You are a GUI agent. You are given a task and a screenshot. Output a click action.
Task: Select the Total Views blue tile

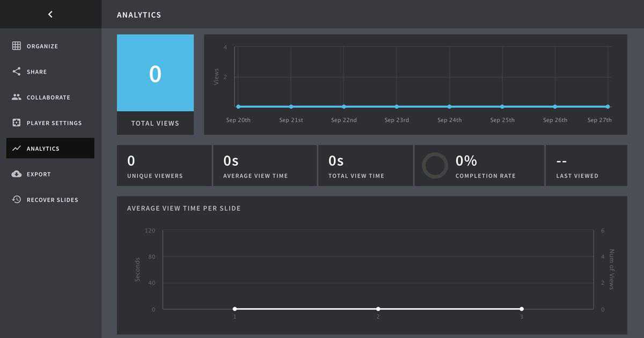[x=155, y=73]
